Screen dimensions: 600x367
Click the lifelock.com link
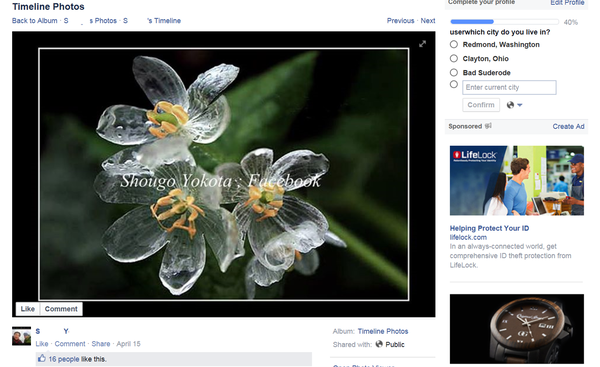pos(468,237)
